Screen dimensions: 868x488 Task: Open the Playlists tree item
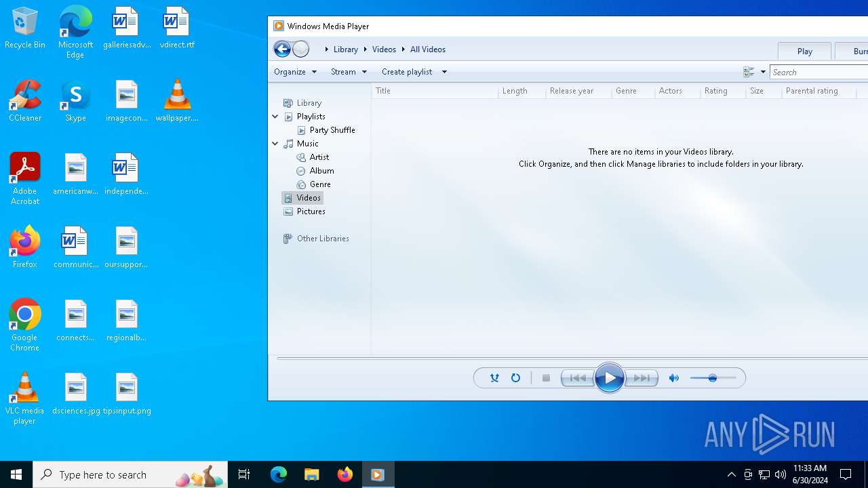pyautogui.click(x=311, y=117)
